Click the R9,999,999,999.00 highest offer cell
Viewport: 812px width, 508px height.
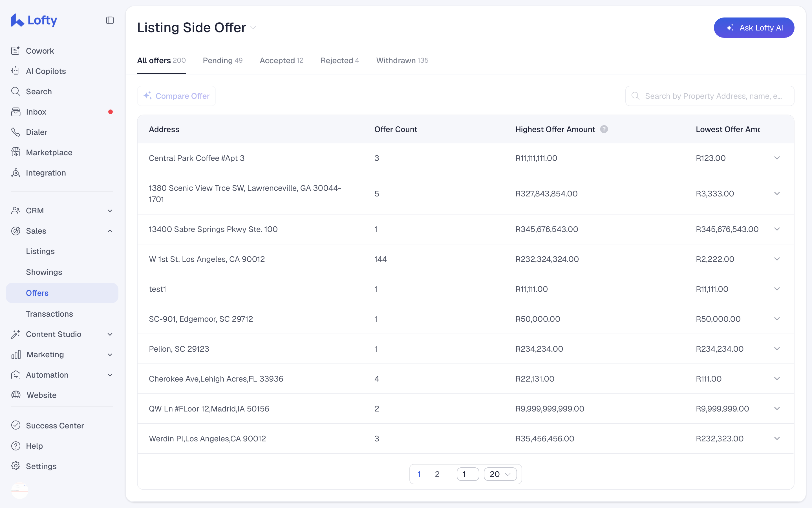click(x=550, y=409)
